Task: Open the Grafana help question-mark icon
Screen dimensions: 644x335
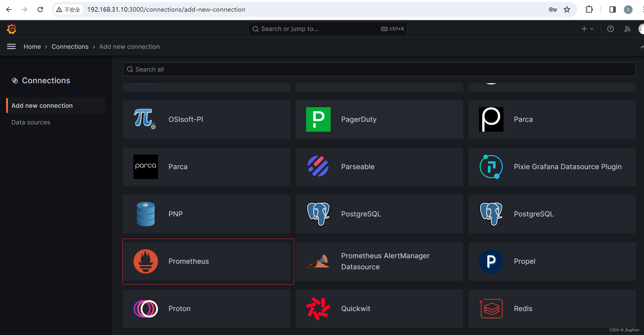Action: [x=610, y=29]
